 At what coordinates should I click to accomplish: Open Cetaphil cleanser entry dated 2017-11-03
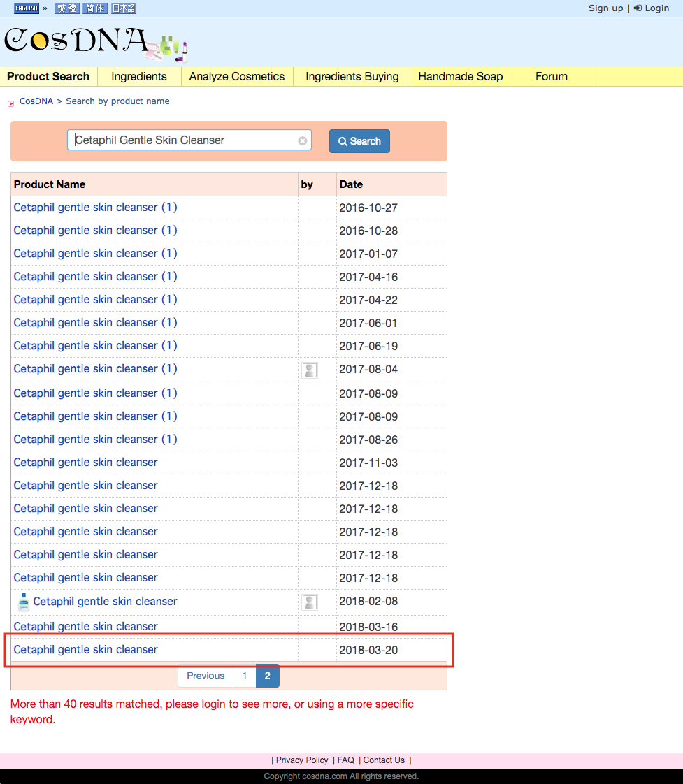[85, 462]
